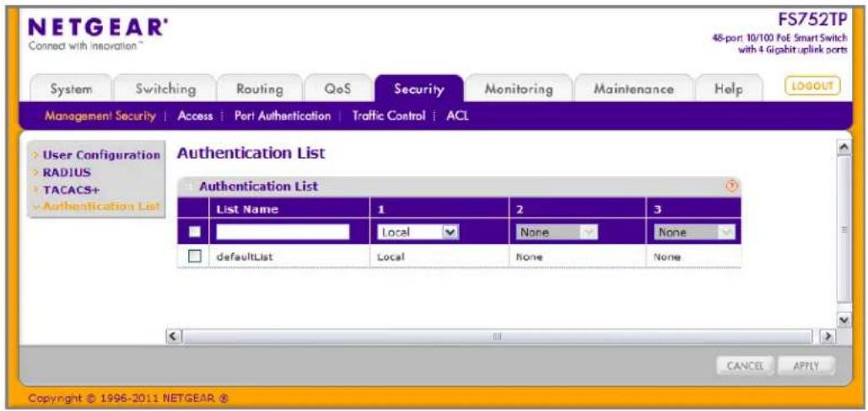Go to the Monitoring tab
This screenshot has width=868, height=411.
pyautogui.click(x=519, y=89)
